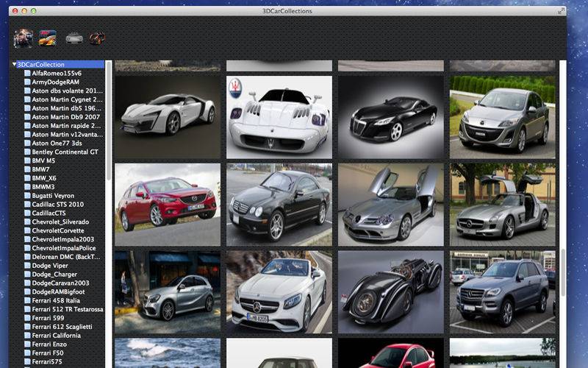Select DodgeRAMBigfoot entry
Screen dimensions: 588x368
58,291
